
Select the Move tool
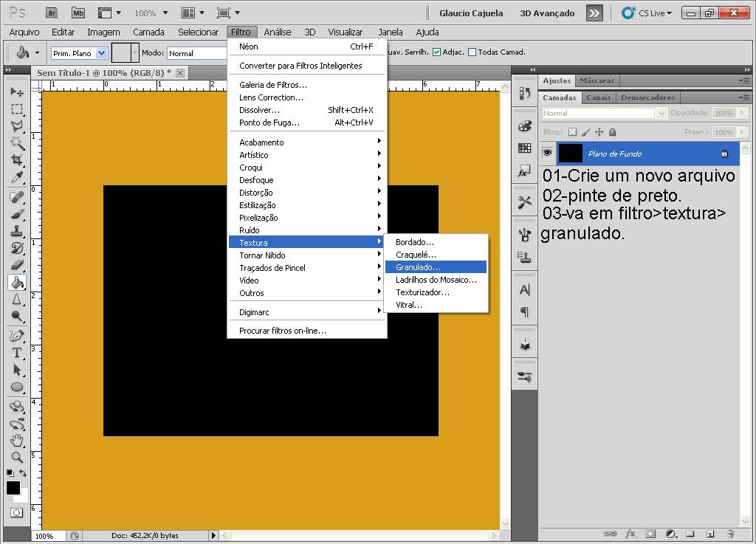[x=16, y=90]
